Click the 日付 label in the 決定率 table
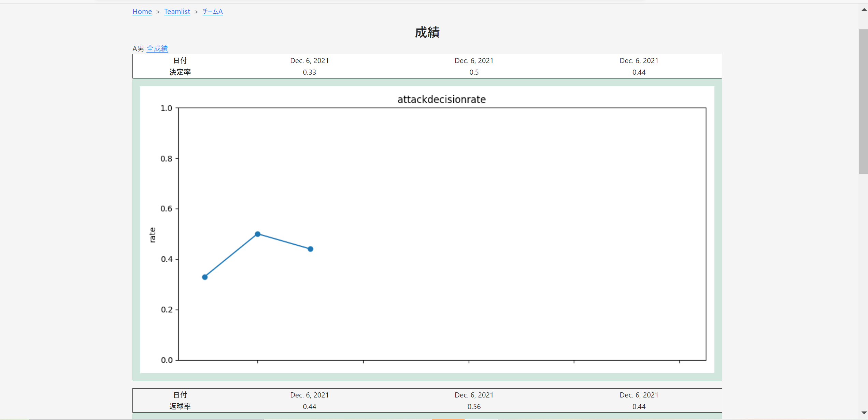Screen dimensions: 868x420 (180, 60)
